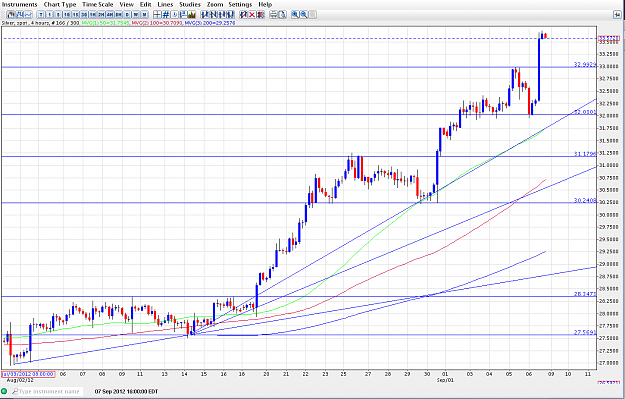Viewport: 625px width, 399px height.
Task: Click the blue MVG(3) 200 study label
Action: 210,23
